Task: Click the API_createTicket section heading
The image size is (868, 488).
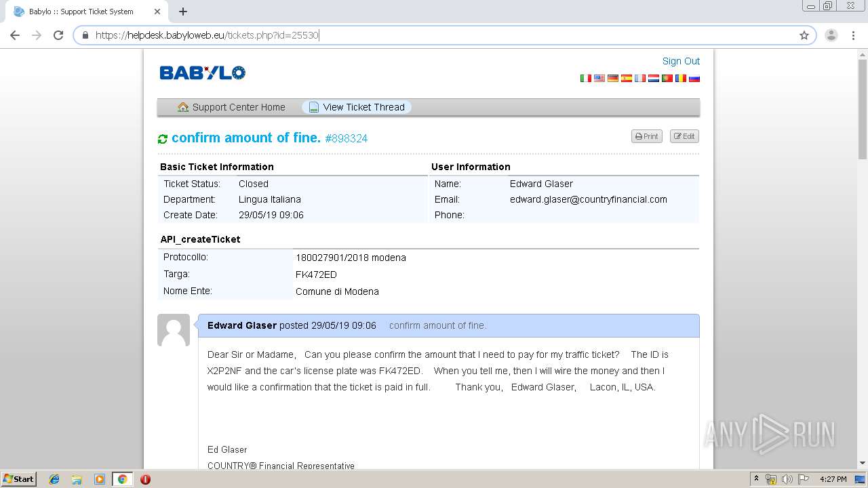Action: [200, 239]
